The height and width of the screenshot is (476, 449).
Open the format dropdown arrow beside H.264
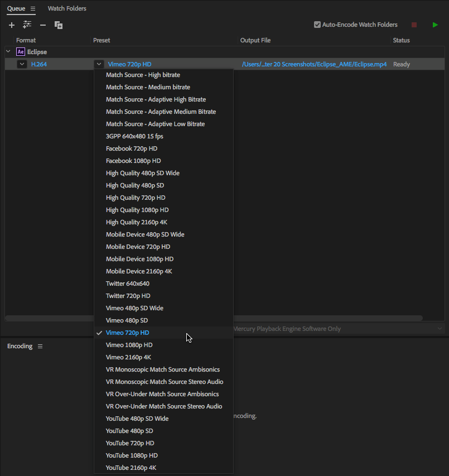(22, 64)
